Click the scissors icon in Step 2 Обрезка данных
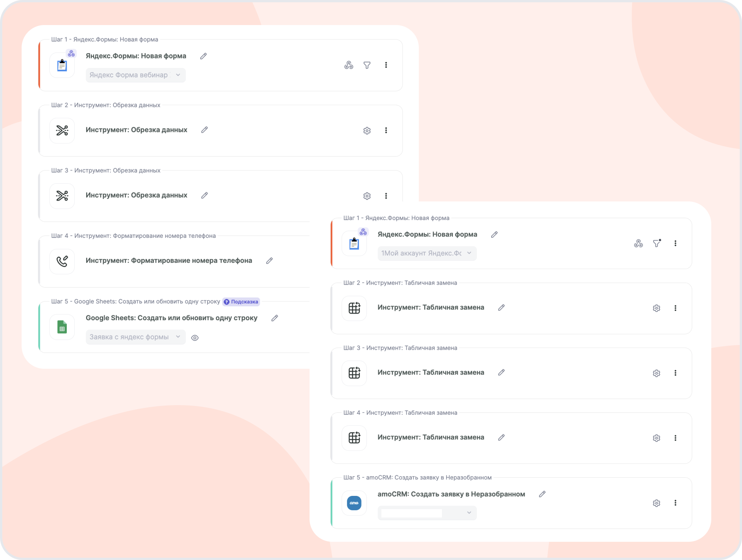Image resolution: width=742 pixels, height=560 pixels. coord(62,131)
